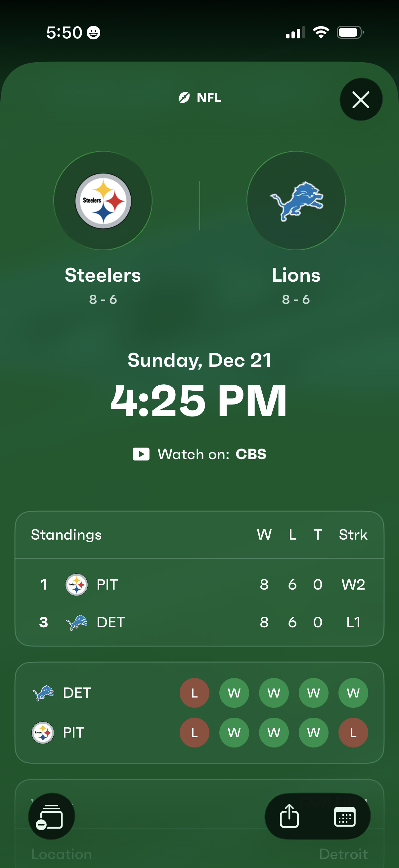The width and height of the screenshot is (399, 868).
Task: Tap the Lions team name
Action: click(x=296, y=275)
